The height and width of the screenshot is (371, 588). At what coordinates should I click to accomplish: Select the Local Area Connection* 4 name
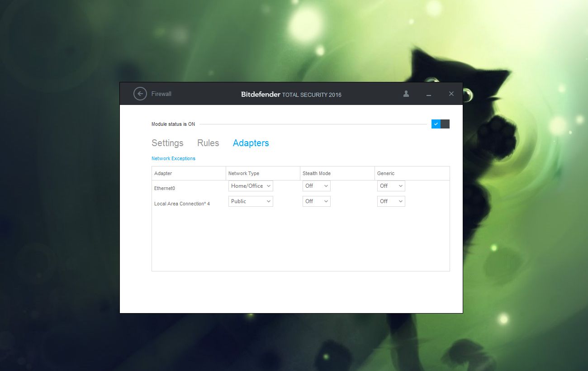(182, 204)
